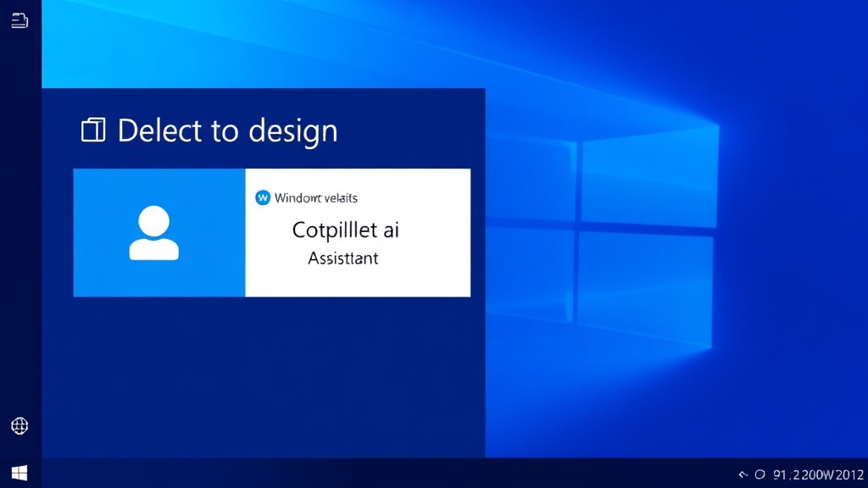The width and height of the screenshot is (868, 488).
Task: Open the Windows Start button
Action: pos(19,471)
